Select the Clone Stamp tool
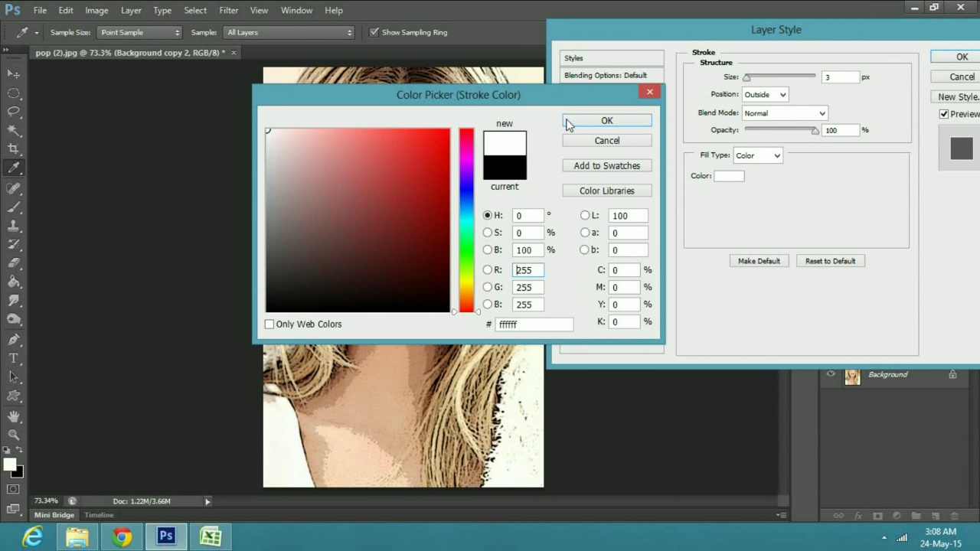Viewport: 980px width, 551px height. tap(14, 226)
